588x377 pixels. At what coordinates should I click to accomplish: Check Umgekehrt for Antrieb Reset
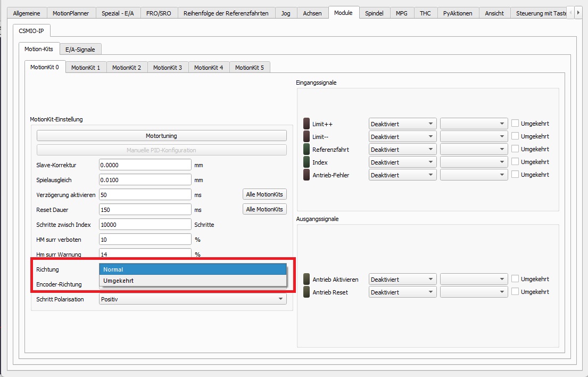(x=515, y=291)
